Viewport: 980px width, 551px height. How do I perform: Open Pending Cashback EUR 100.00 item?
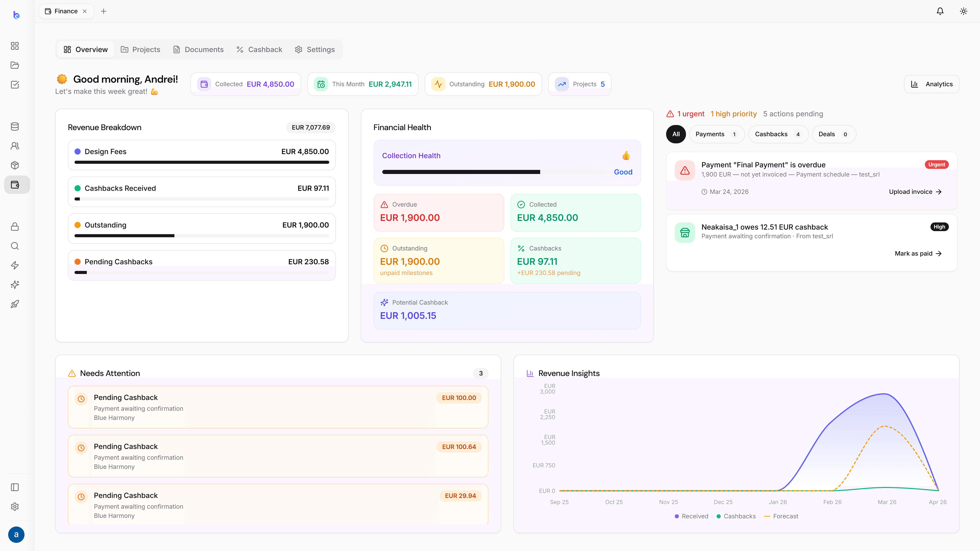[x=278, y=407]
